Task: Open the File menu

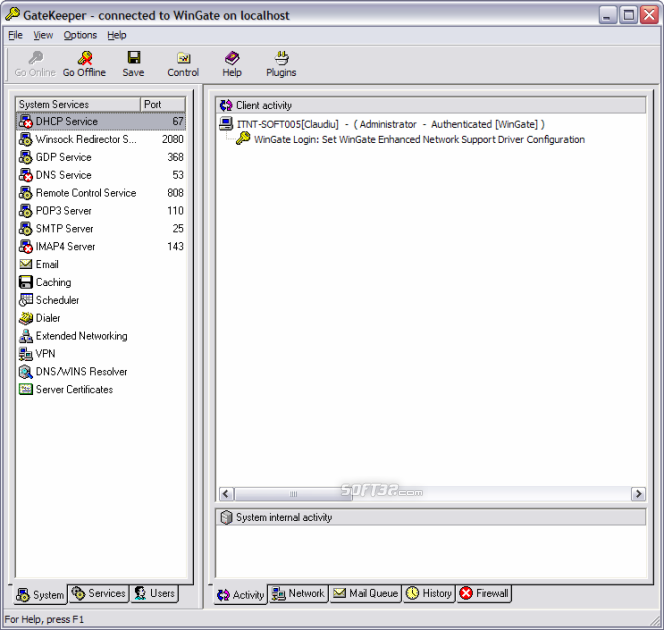Action: (x=15, y=35)
